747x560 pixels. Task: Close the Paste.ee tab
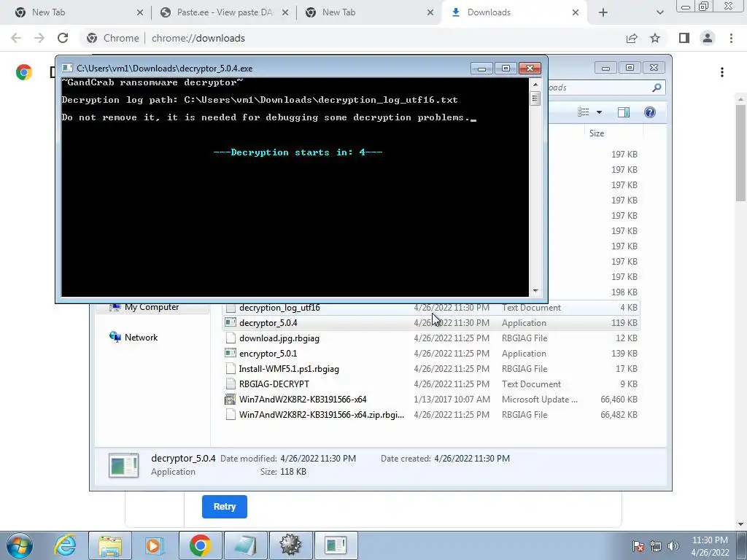pos(285,12)
